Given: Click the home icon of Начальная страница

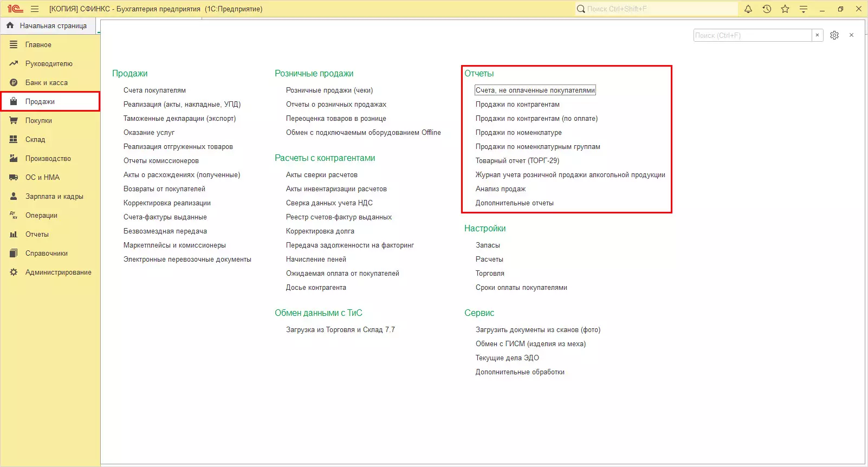Looking at the screenshot, I should click(x=10, y=25).
